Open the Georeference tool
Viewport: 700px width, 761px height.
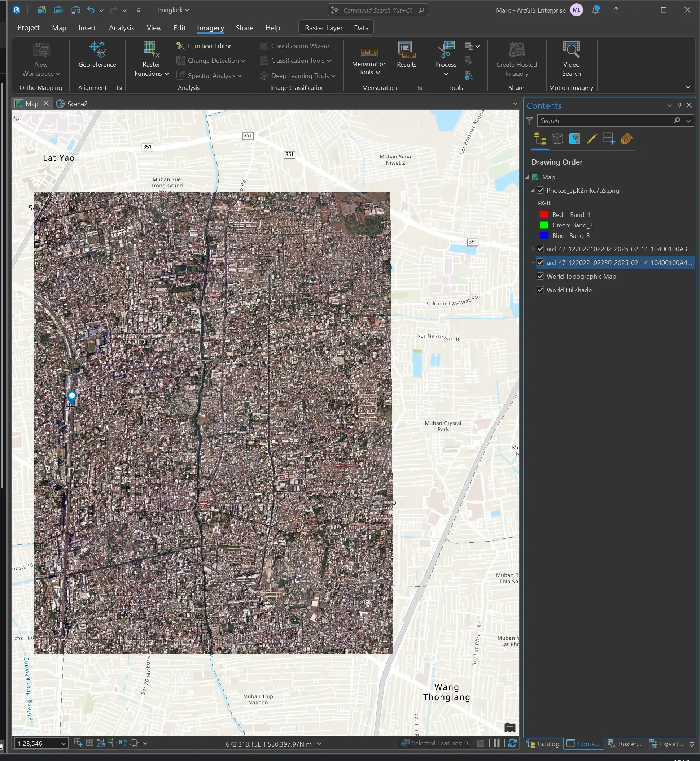tap(97, 55)
